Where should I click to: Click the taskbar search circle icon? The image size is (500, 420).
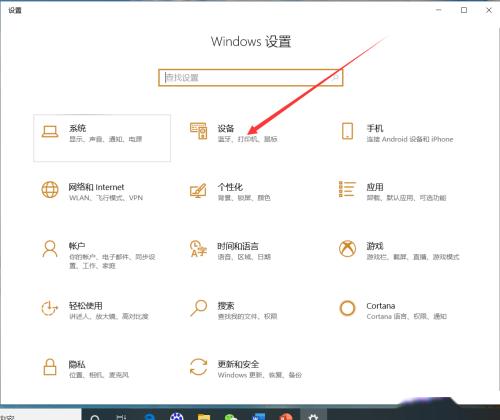click(x=95, y=417)
